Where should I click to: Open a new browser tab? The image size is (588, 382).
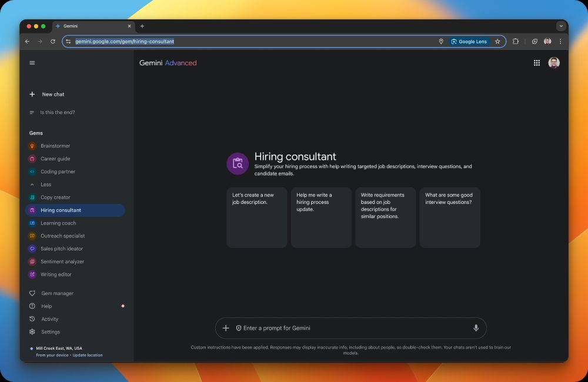(142, 26)
